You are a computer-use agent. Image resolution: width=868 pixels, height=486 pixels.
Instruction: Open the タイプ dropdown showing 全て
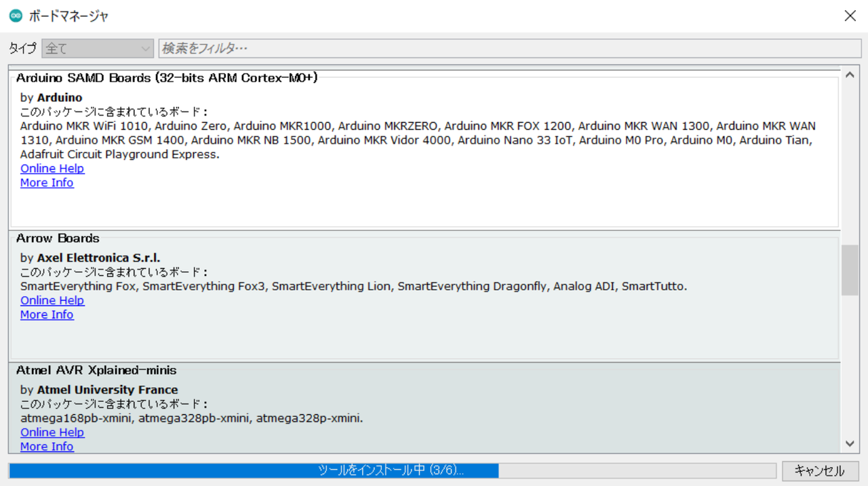coord(98,49)
